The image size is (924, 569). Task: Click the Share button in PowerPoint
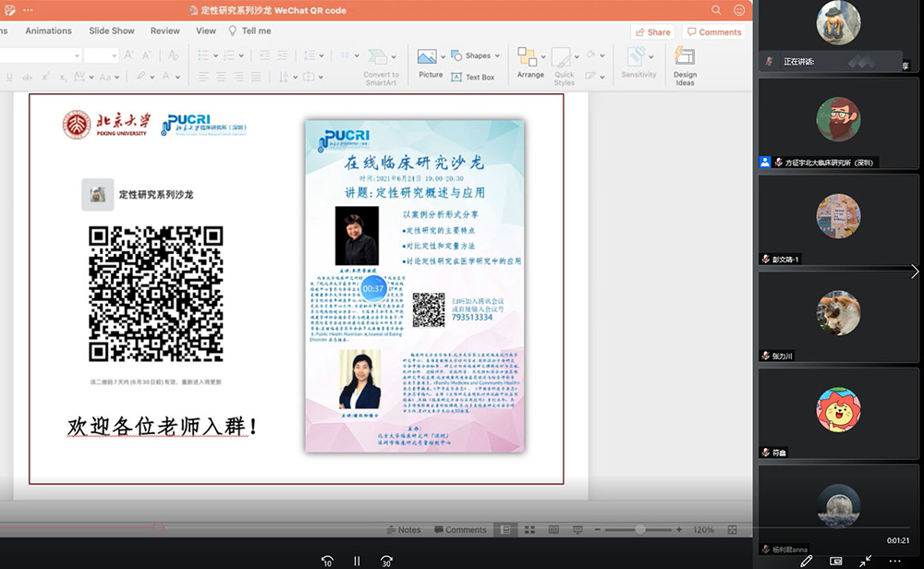point(653,31)
